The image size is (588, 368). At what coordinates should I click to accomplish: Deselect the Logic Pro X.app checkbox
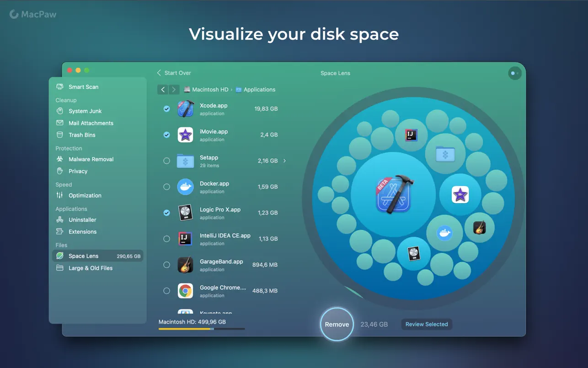pyautogui.click(x=166, y=213)
